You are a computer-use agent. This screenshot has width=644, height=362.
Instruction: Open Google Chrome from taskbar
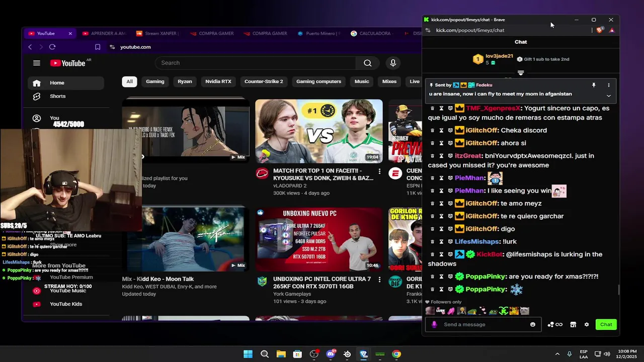click(x=396, y=354)
